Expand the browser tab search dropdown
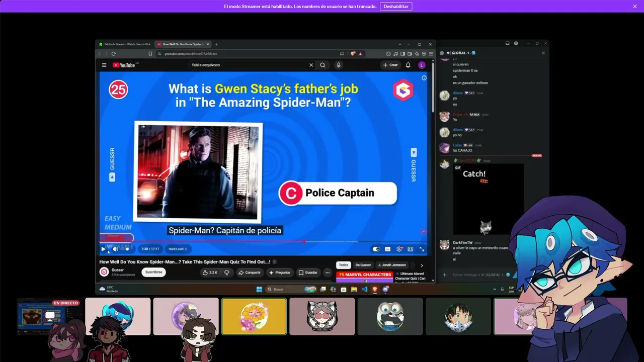This screenshot has width=644, height=362. click(x=400, y=44)
